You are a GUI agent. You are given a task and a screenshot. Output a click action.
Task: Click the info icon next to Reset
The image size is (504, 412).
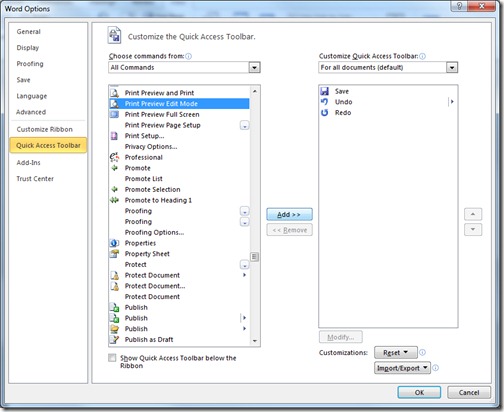point(422,352)
